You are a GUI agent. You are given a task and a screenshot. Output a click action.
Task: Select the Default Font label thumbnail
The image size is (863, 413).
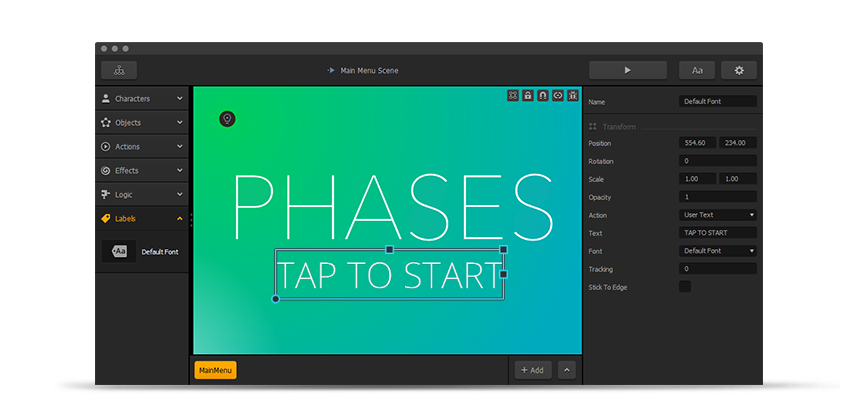click(x=119, y=252)
